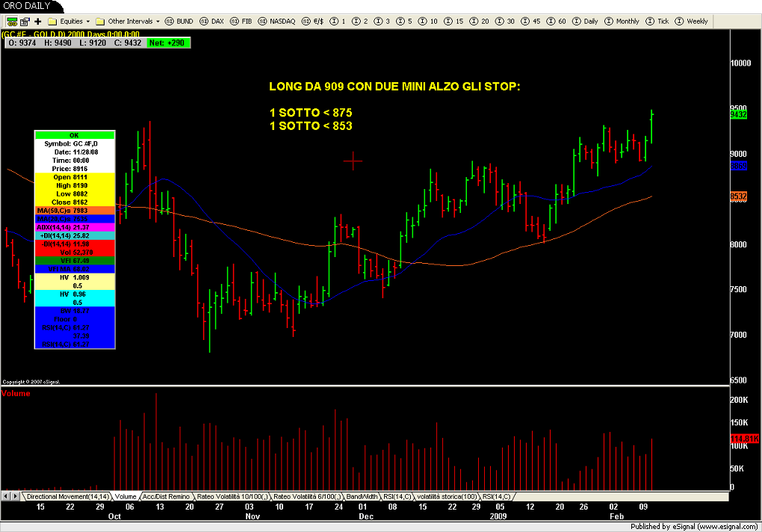
Task: Open the Acc/Dist Remino tab
Action: 167,496
